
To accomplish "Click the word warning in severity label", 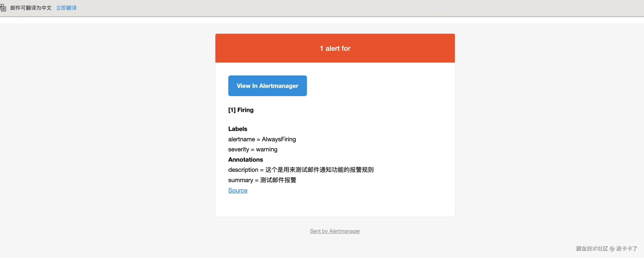I will point(266,149).
